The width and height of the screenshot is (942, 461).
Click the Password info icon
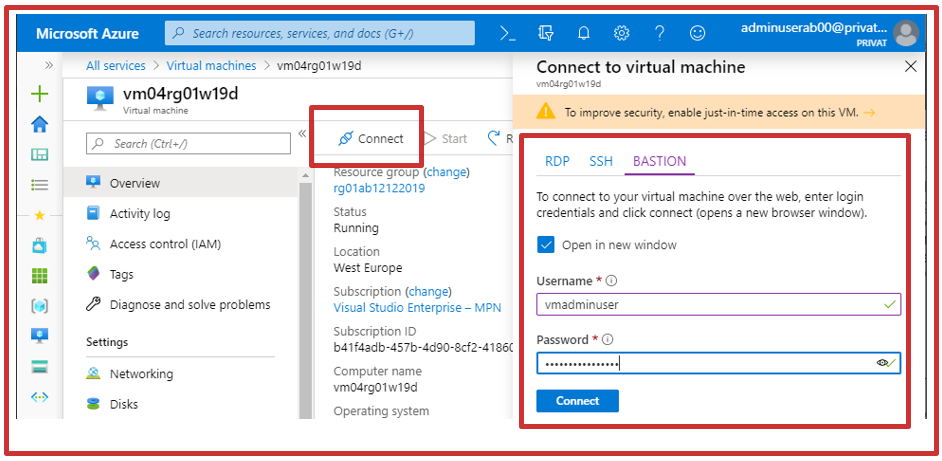tap(607, 340)
